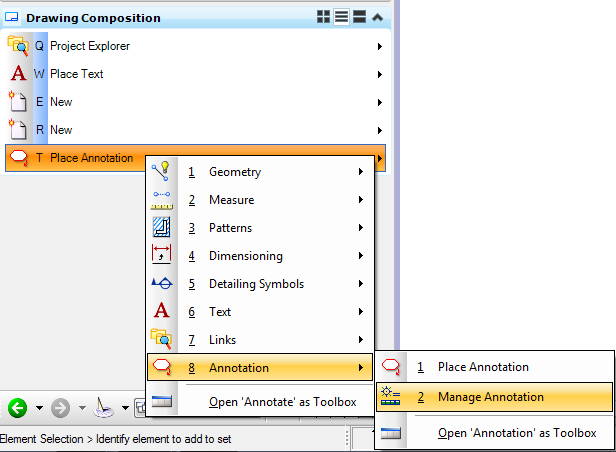Click status text 'Element Selection > Identify element'
The image size is (616, 452).
tap(116, 439)
